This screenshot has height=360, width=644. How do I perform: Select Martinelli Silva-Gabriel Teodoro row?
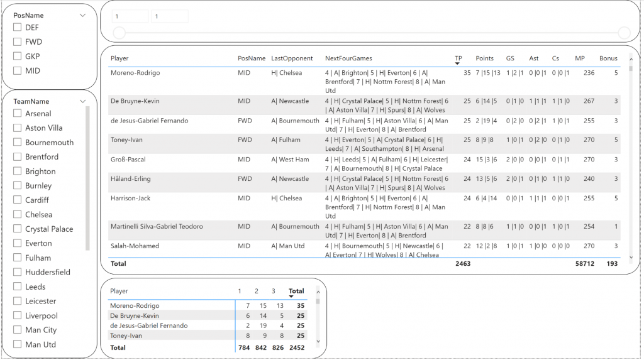click(364, 231)
